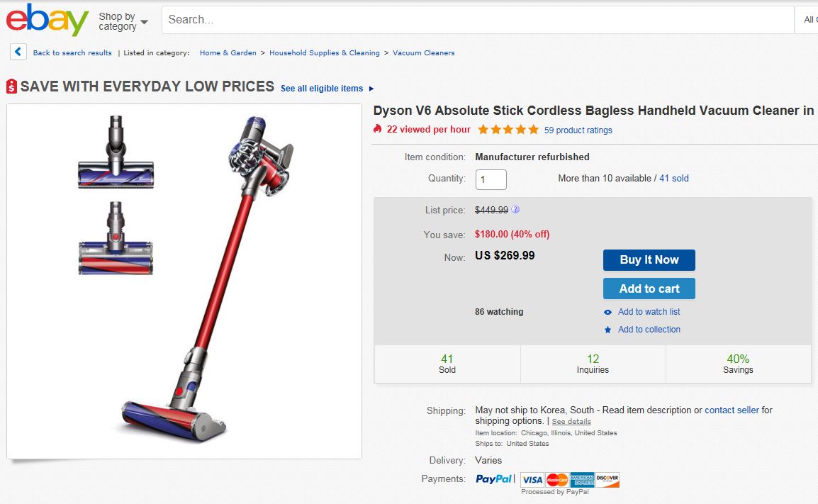Screen dimensions: 818x504
Task: Click the five-star rating icons
Action: click(x=508, y=130)
